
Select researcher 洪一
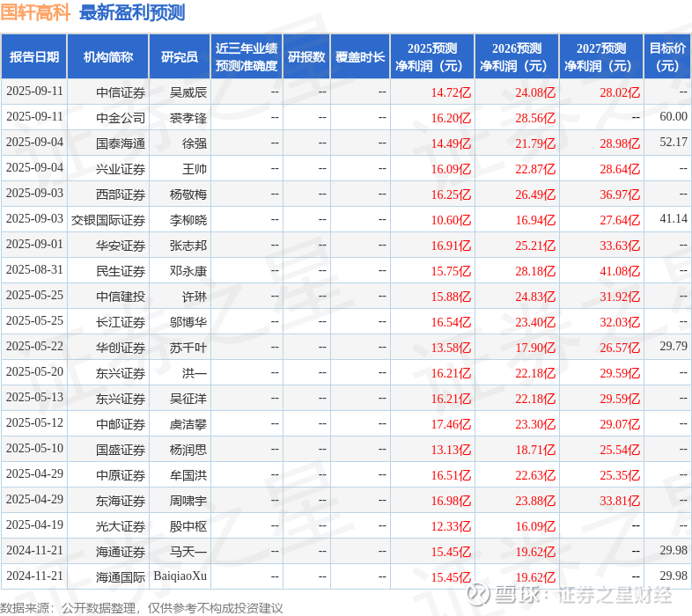(195, 374)
